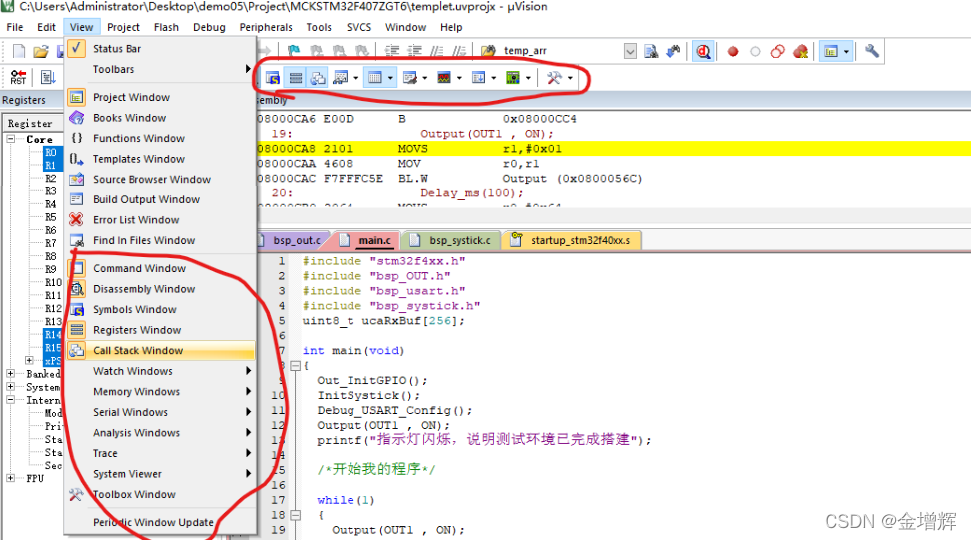Collapse main function fold marker at line 8
The height and width of the screenshot is (540, 971).
pos(295,366)
